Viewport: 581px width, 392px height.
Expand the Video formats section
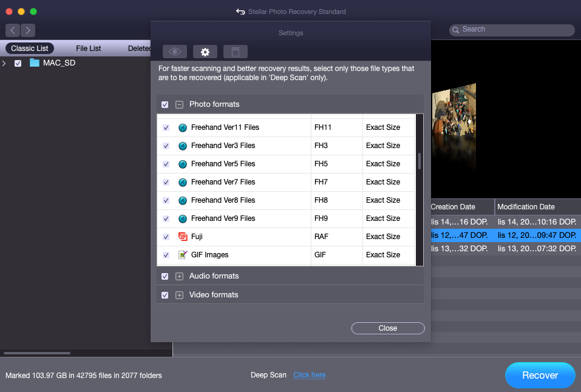tap(179, 296)
